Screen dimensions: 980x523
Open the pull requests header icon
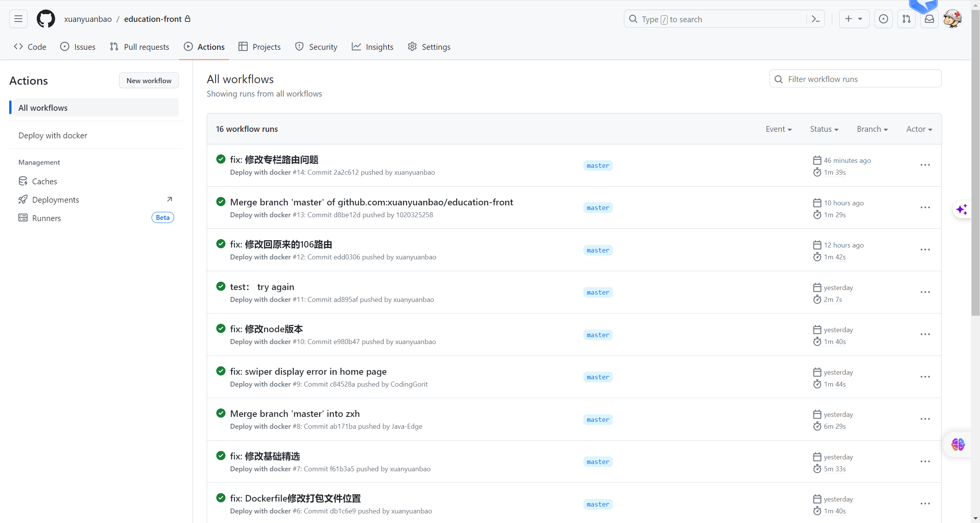click(906, 19)
